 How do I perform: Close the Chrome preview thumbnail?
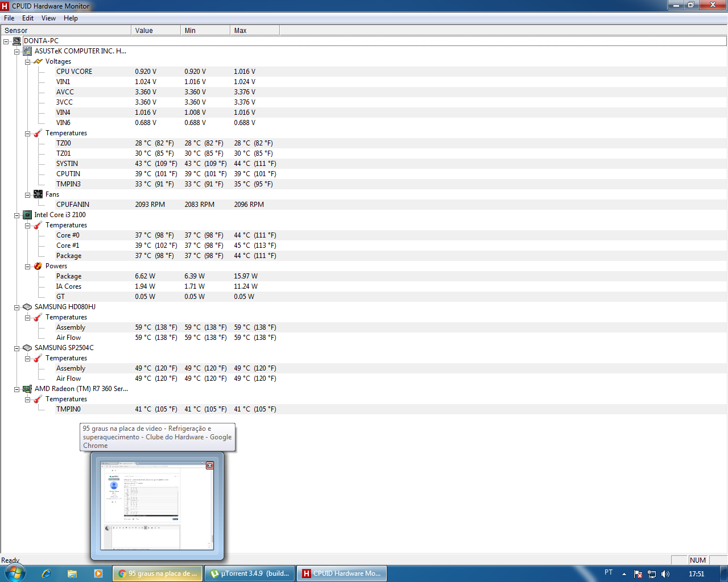[x=210, y=465]
